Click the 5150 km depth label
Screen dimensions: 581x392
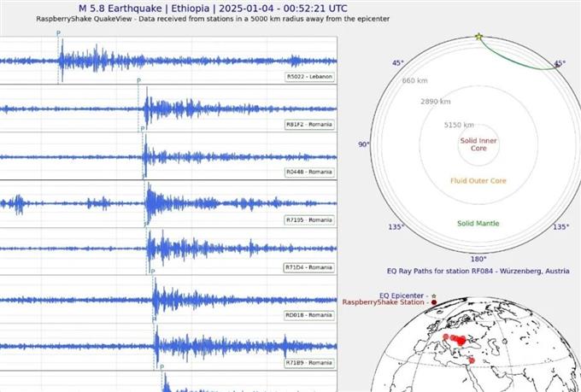(459, 125)
